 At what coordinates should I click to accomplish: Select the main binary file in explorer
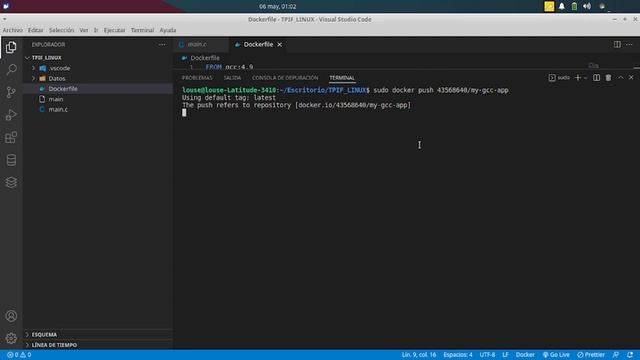[x=56, y=99]
